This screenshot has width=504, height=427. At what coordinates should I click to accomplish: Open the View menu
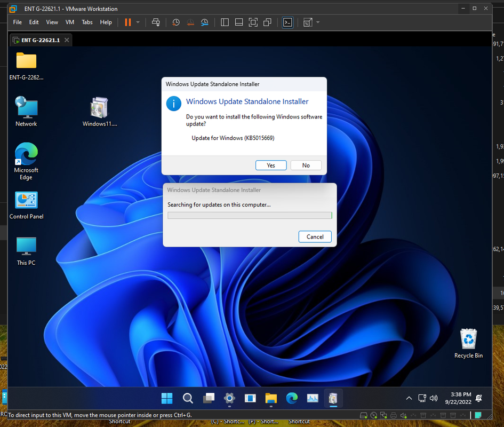pos(52,22)
